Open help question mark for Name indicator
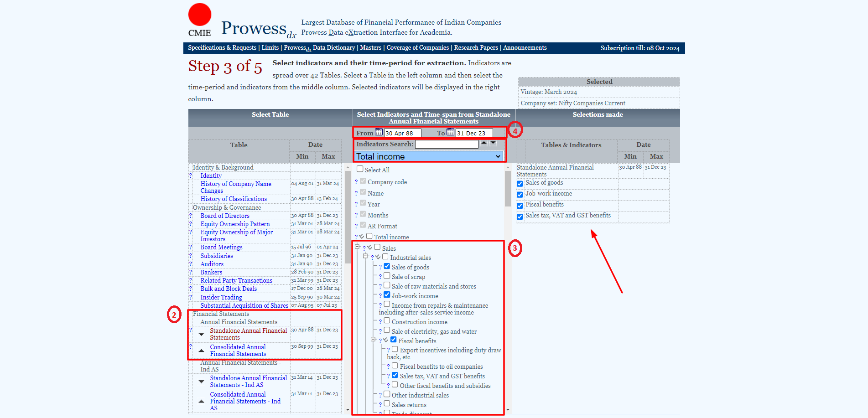868x418 pixels. tap(356, 194)
